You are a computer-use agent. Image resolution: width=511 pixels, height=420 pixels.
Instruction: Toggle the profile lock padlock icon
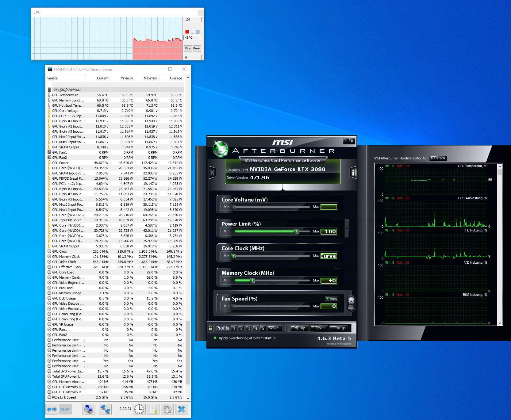210,328
